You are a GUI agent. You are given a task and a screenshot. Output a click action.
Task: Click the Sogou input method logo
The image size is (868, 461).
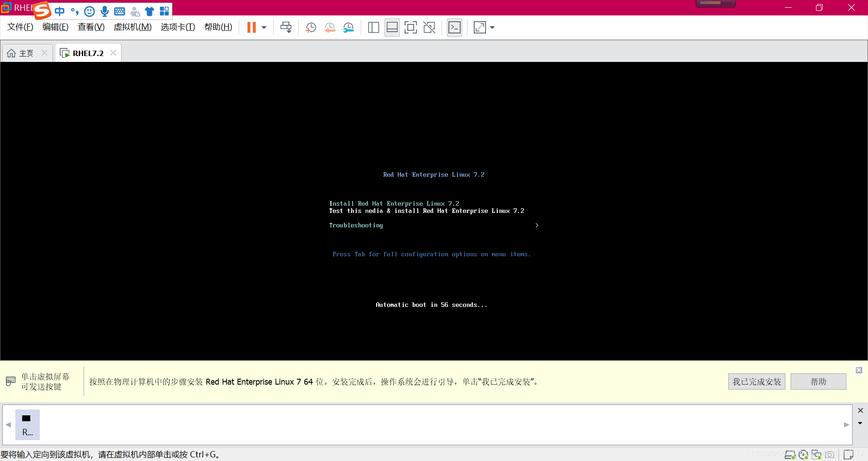tap(42, 10)
